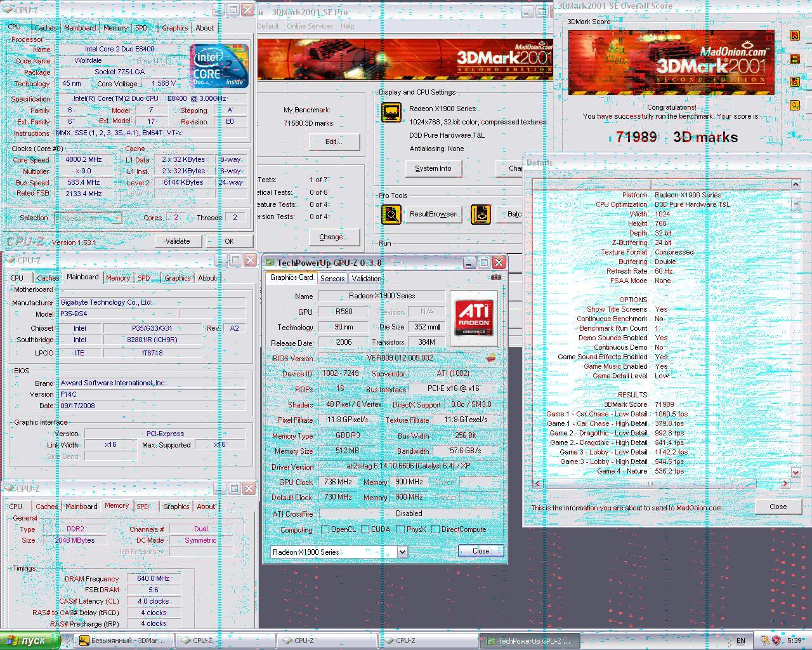This screenshot has height=650, width=812.
Task: Click the Gigabyte Technology Manufacturer field
Action: [152, 303]
